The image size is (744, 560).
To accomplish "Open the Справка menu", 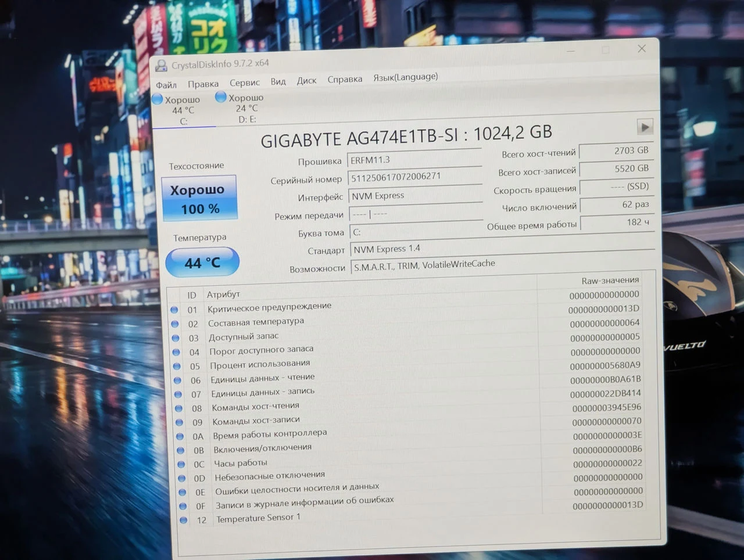I will pyautogui.click(x=344, y=79).
